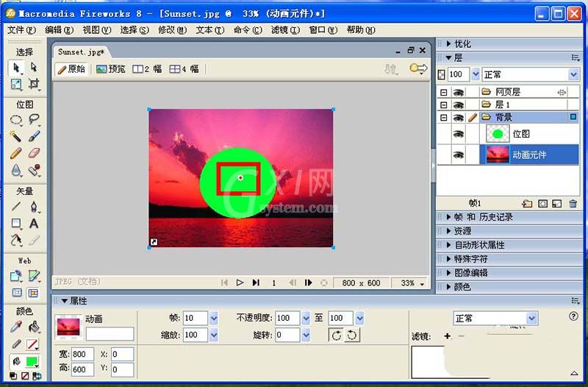This screenshot has height=387, width=588.
Task: Select the Rubber Stamp tool
Action: tap(34, 170)
